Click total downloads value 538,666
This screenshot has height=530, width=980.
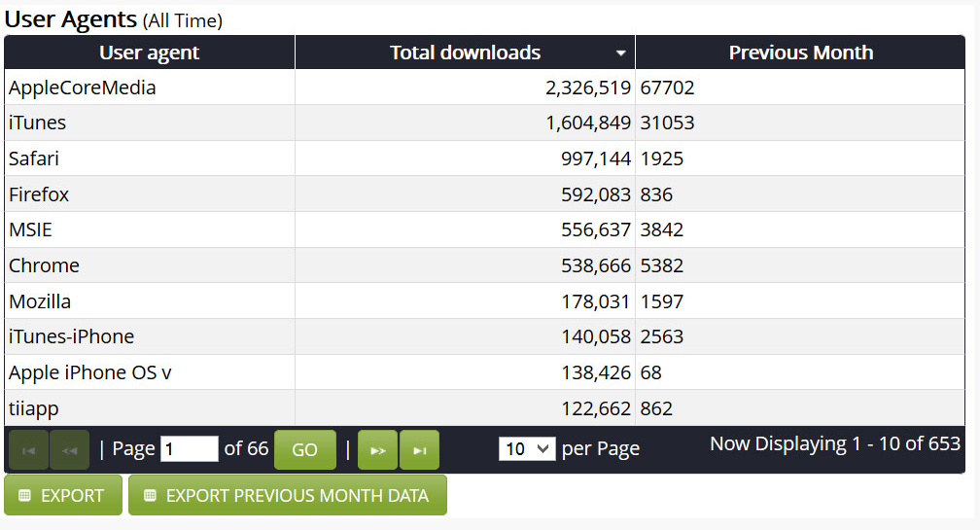[x=596, y=265]
